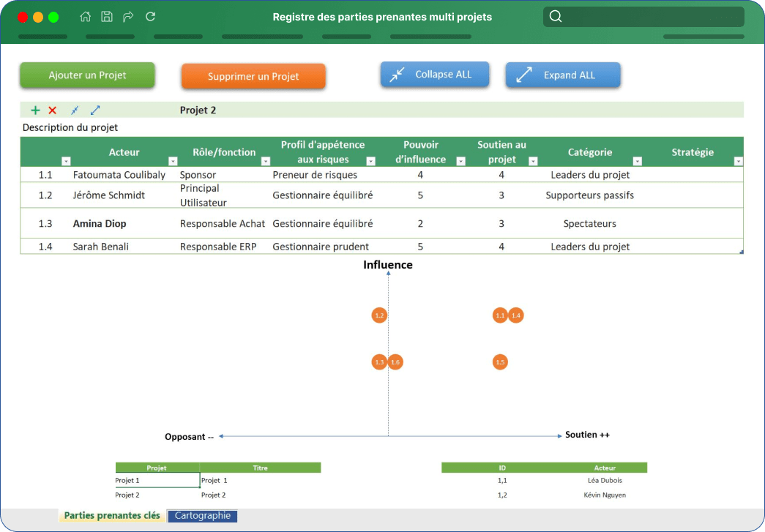
Task: Open the Stratégie column filter dropdown
Action: [738, 161]
